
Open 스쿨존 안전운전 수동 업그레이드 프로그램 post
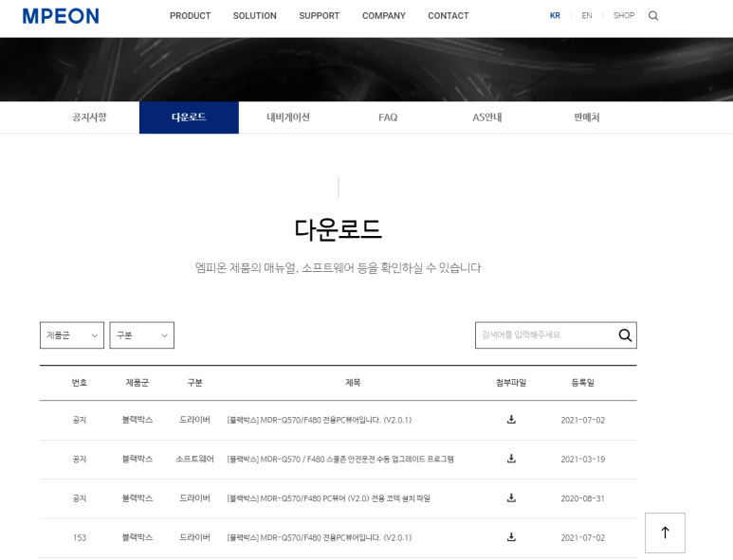coord(340,460)
